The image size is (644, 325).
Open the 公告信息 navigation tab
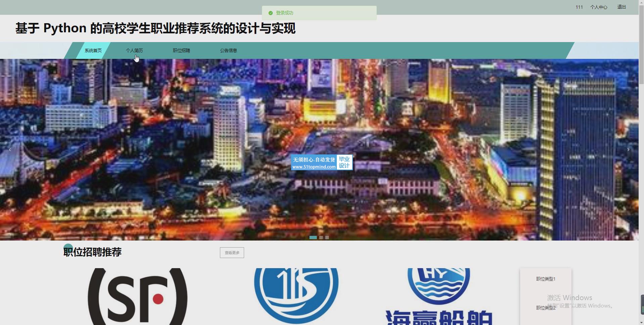pos(228,51)
